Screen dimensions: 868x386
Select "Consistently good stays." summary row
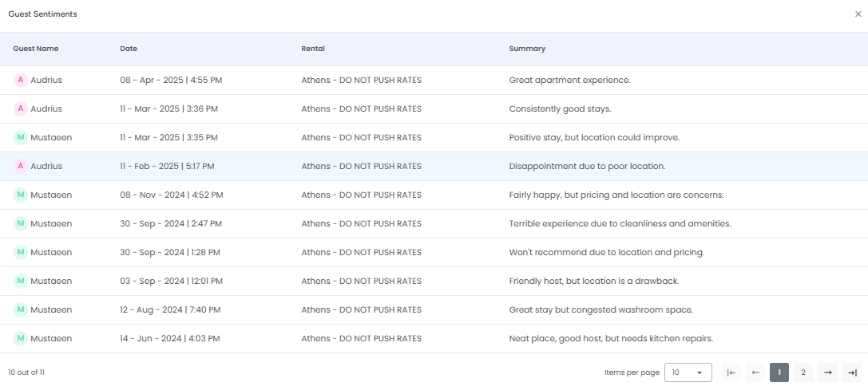(560, 108)
